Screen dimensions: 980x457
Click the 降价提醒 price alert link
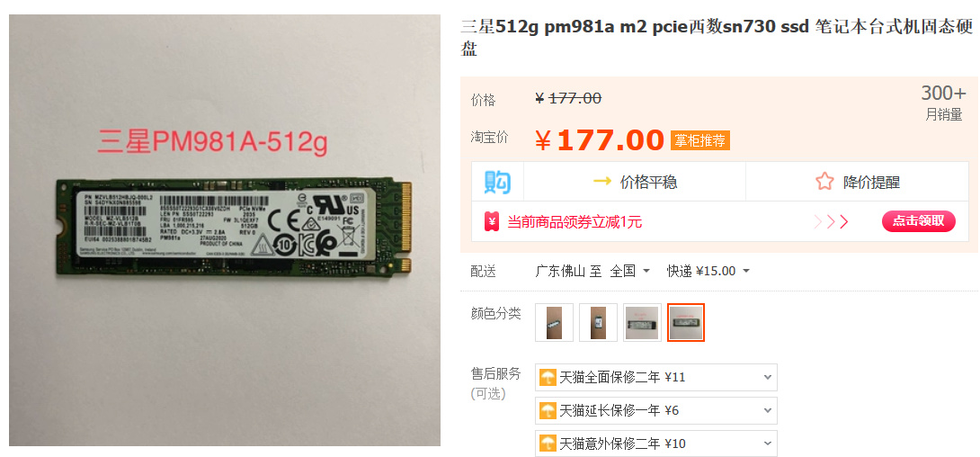point(871,182)
